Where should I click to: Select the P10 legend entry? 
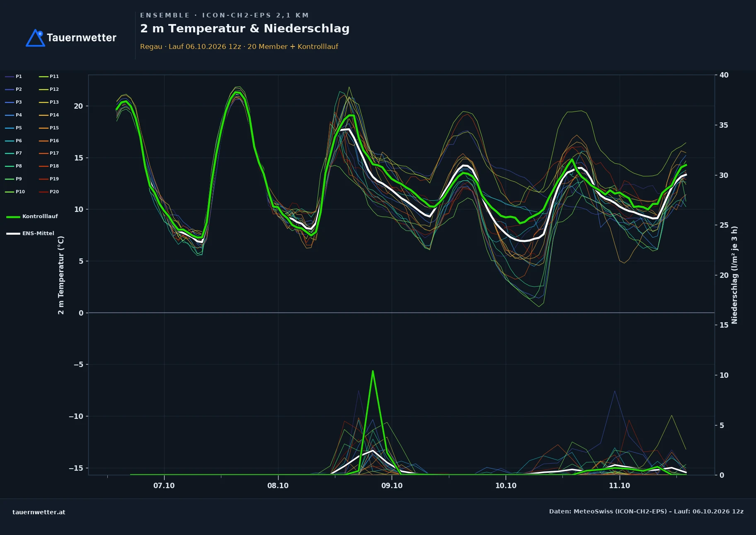[15, 192]
